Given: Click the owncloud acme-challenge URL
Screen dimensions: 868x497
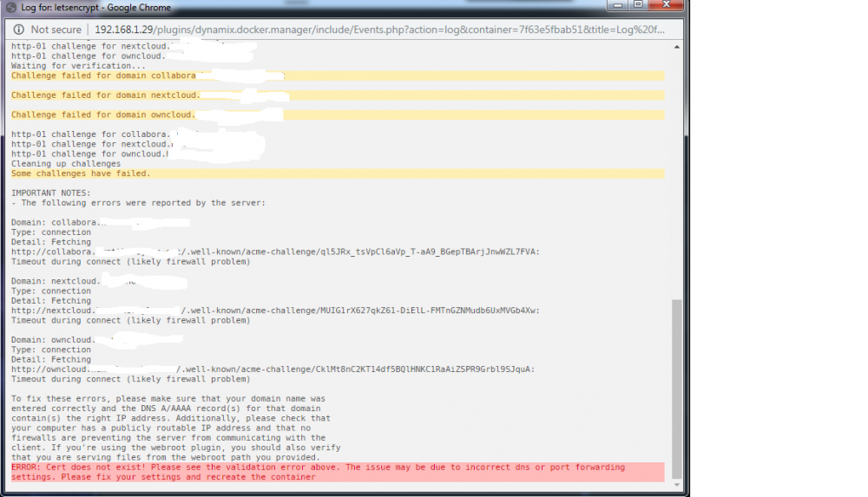Looking at the screenshot, I should pos(273,369).
